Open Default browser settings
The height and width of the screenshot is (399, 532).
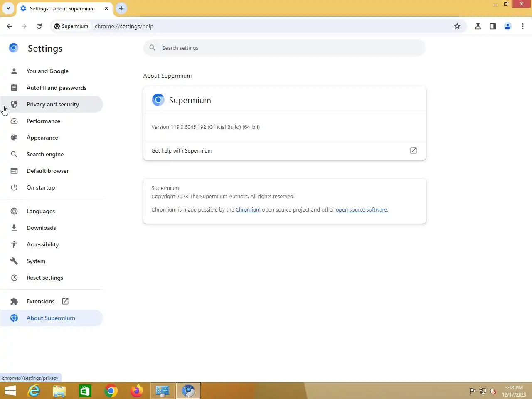52,171
